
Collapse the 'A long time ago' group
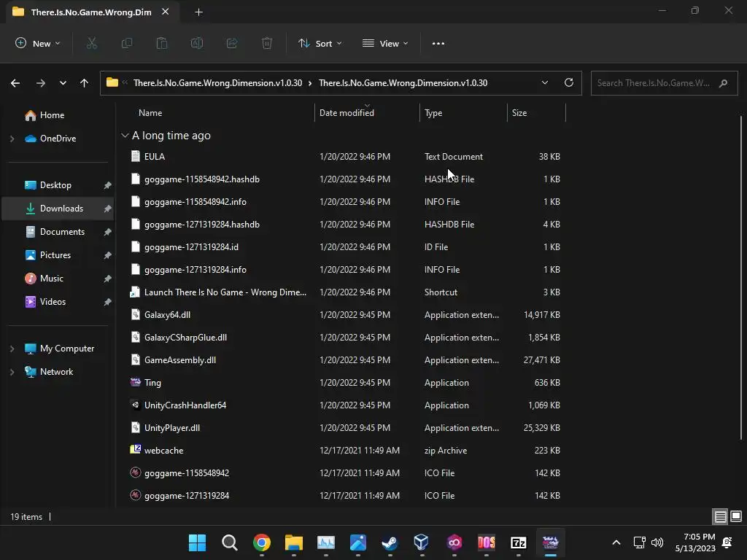point(125,136)
